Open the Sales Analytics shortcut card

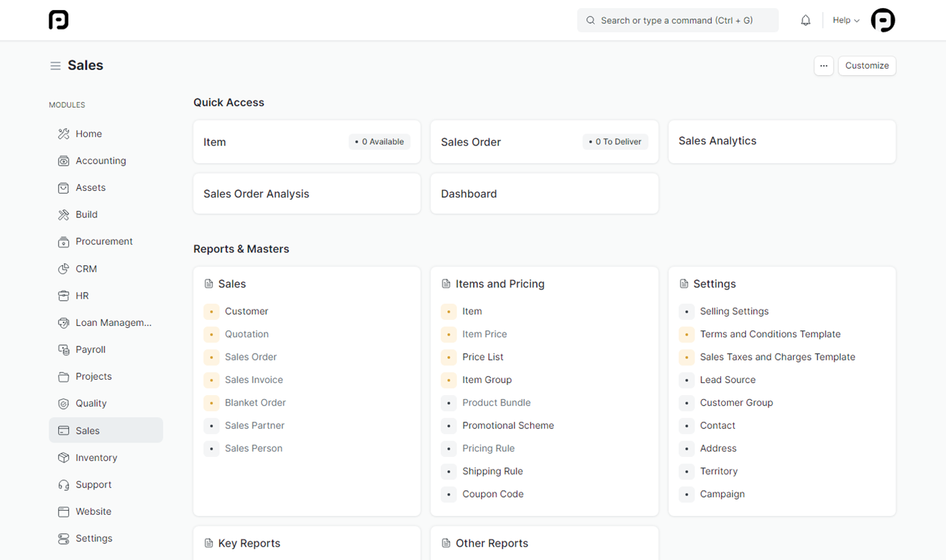781,142
